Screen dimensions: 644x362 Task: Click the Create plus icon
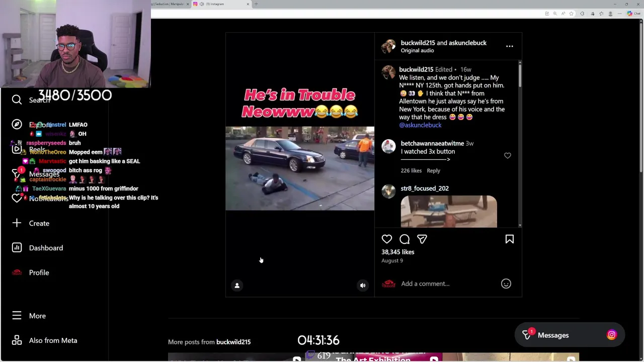click(17, 223)
